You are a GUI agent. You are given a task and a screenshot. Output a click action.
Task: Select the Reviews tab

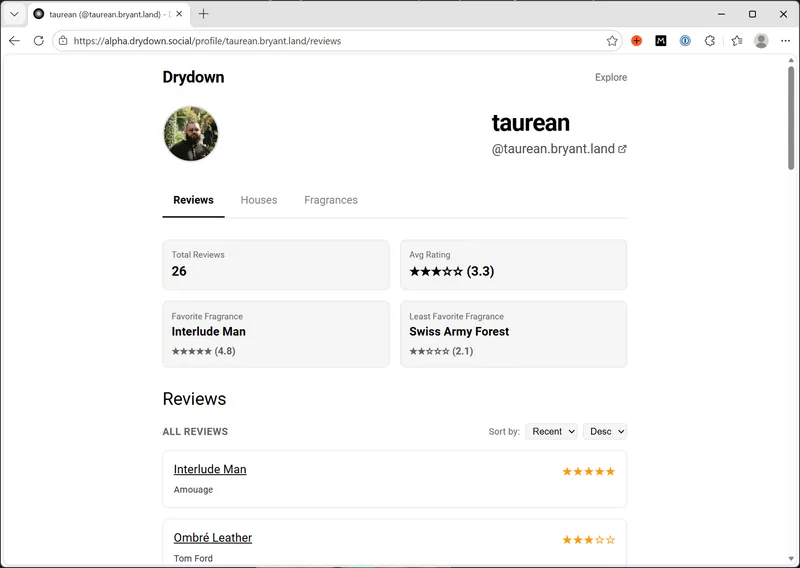(x=193, y=200)
